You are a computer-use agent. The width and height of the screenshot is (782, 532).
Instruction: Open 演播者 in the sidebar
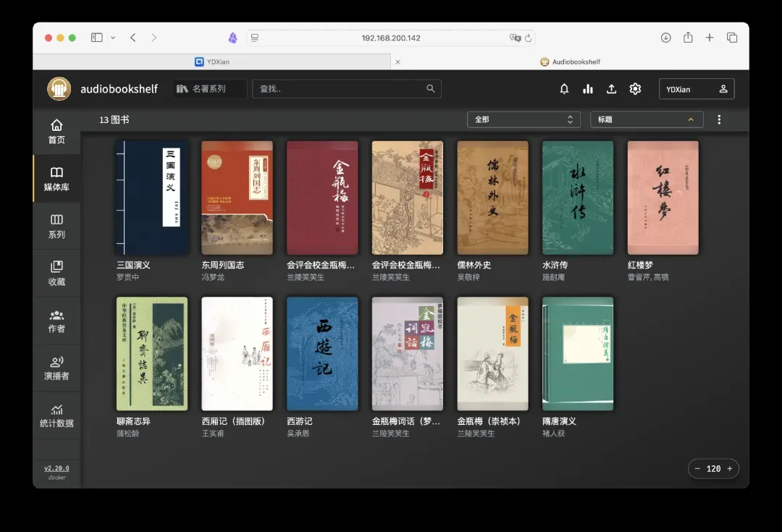pyautogui.click(x=56, y=368)
